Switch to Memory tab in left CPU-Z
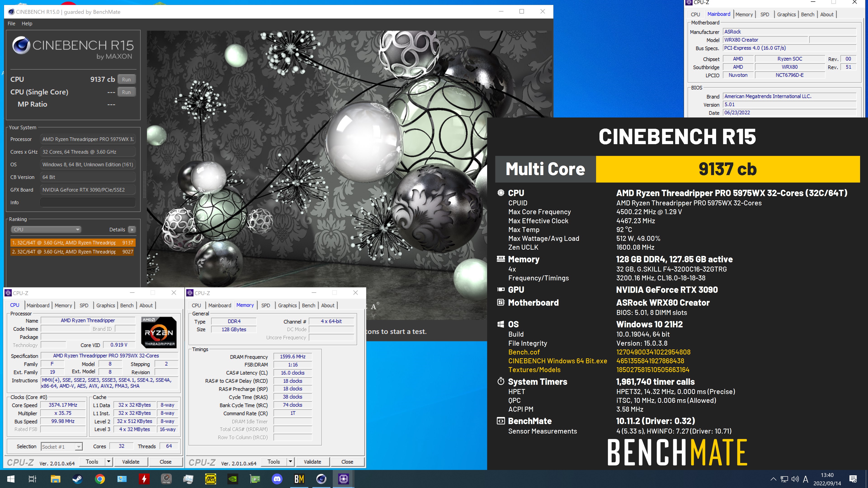868x488 pixels. [63, 305]
